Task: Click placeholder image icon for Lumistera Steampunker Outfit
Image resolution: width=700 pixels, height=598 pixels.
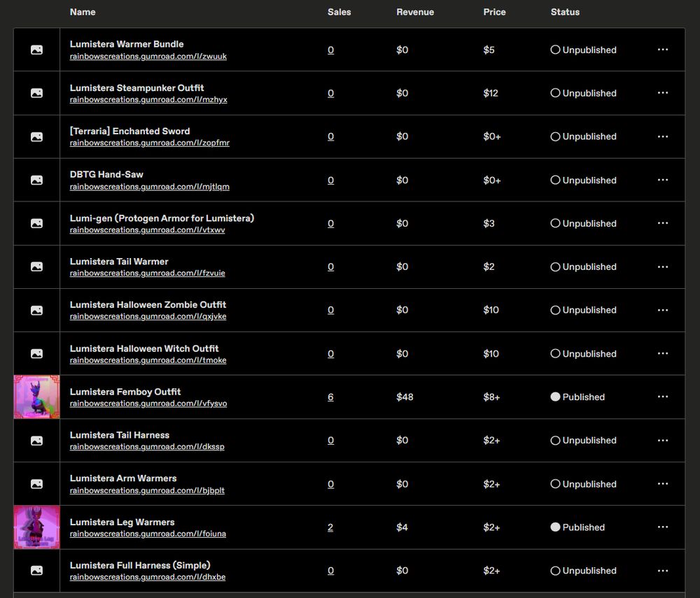Action: (36, 93)
